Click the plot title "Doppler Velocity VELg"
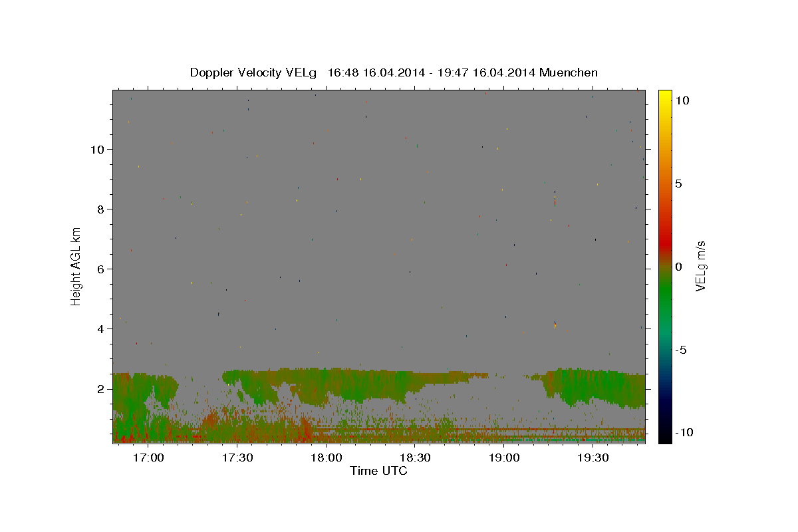The width and height of the screenshot is (798, 532). click(253, 72)
